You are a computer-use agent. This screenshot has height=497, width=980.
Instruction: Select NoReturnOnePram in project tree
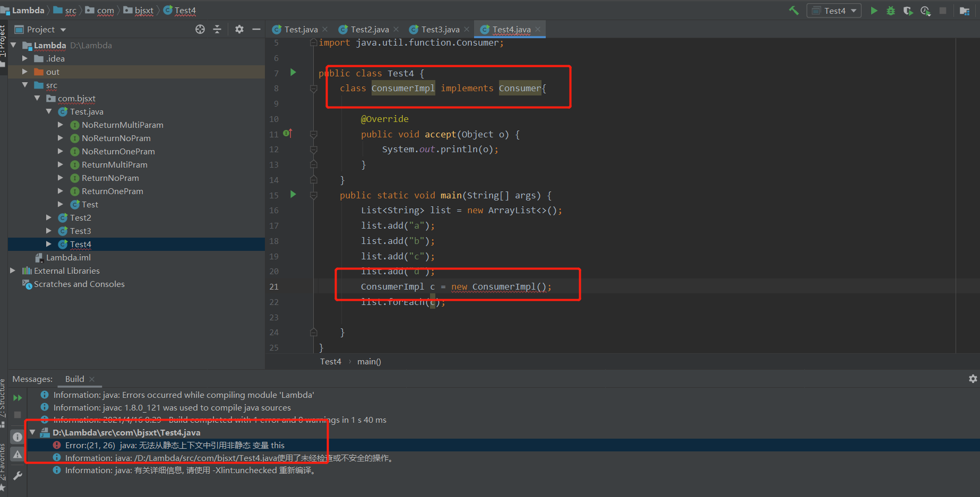118,151
